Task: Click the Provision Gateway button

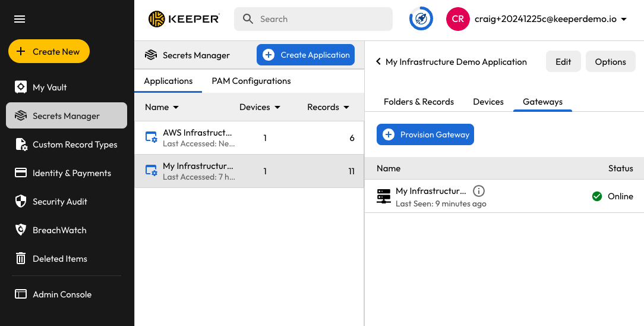Action: click(425, 134)
